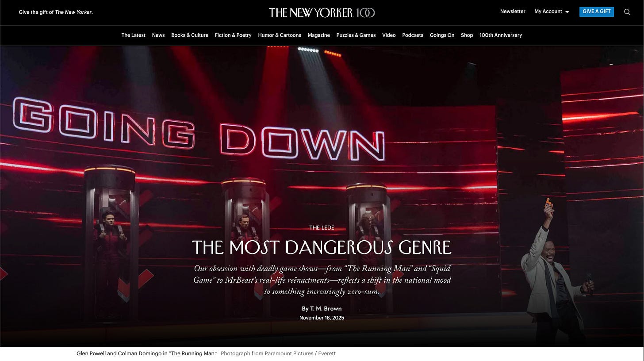Screen dimensions: 644x361
Task: Open The Most Dangerous Genre headline
Action: 322,247
